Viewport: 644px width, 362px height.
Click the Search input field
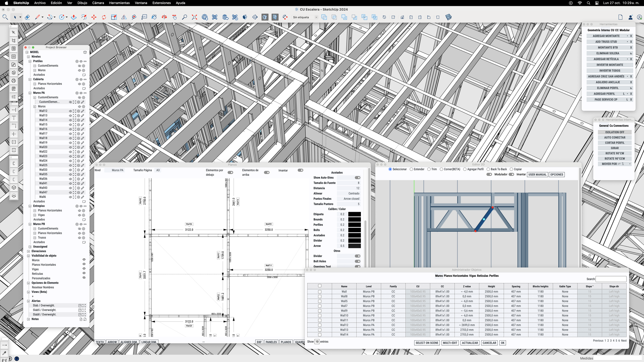[x=611, y=279]
